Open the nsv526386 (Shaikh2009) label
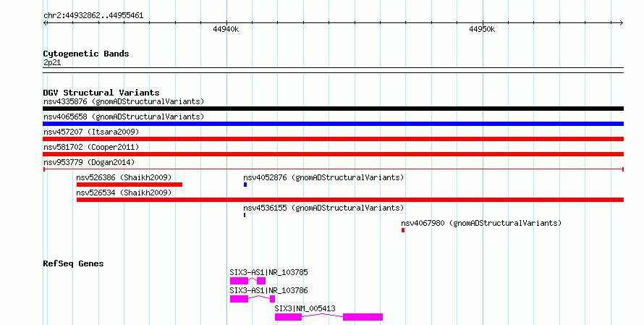Screen dimensions: 644x325 click(124, 177)
